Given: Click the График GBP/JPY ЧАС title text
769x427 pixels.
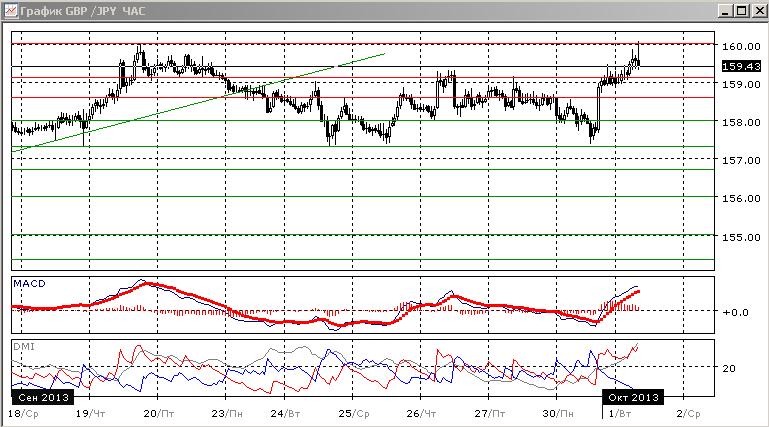Looking at the screenshot, I should 83,10.
